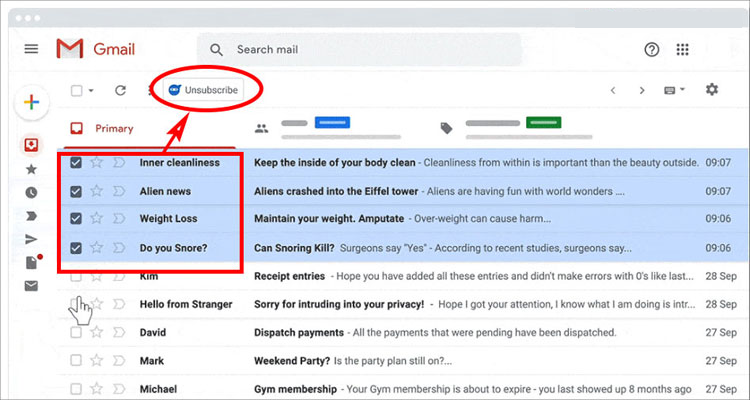
Task: Click the Unsubscribe button
Action: pos(203,90)
